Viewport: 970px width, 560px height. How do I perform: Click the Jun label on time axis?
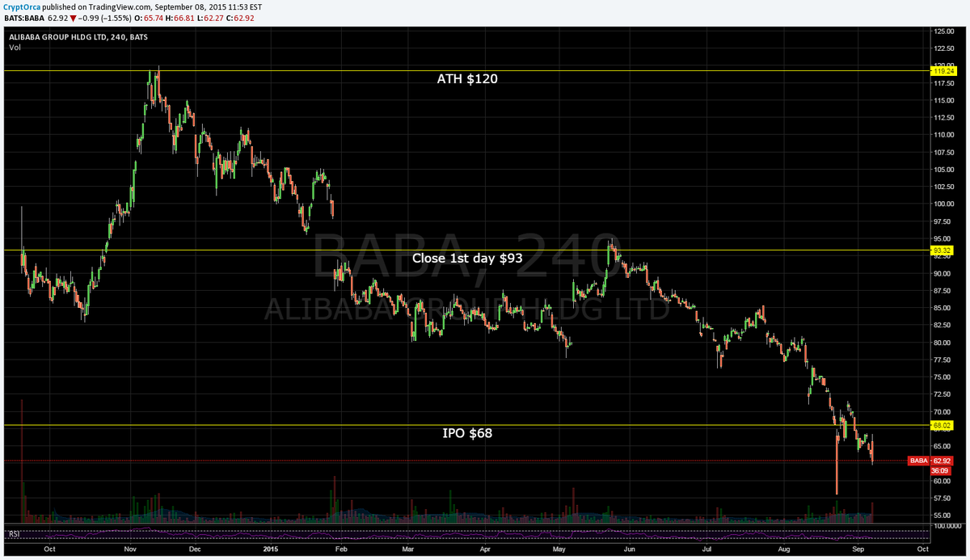tap(630, 549)
